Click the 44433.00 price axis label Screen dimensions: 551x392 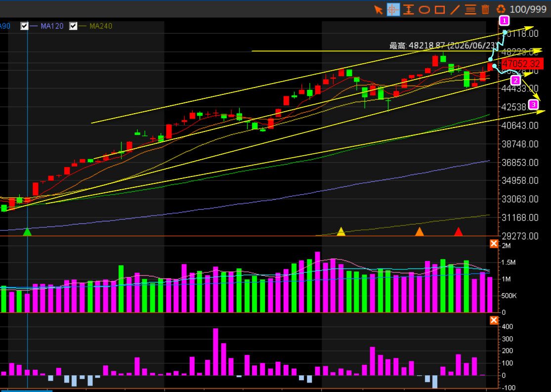pos(520,88)
